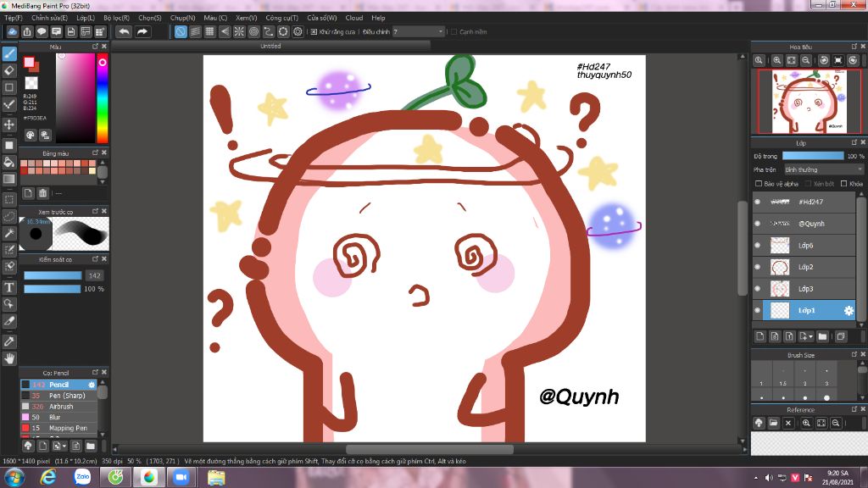Activate the Lasso selection tool
Viewport: 868px width, 488px height.
coord(9,216)
